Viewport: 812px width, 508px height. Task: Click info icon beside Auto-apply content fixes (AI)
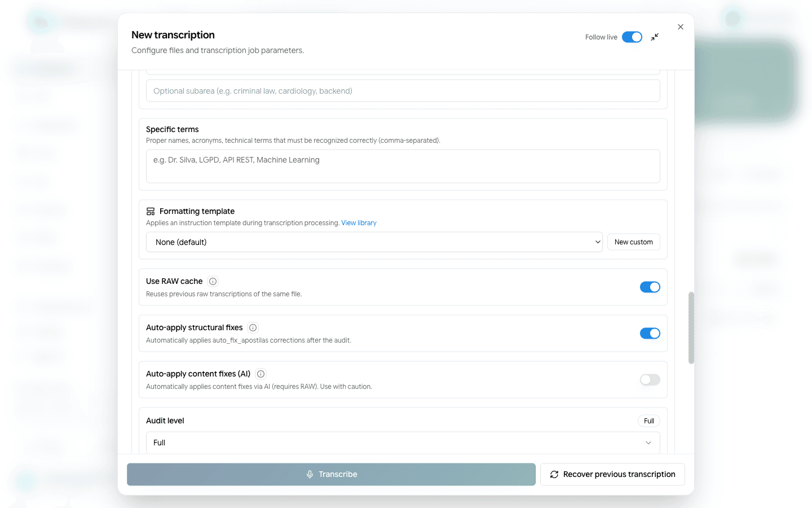click(x=261, y=374)
